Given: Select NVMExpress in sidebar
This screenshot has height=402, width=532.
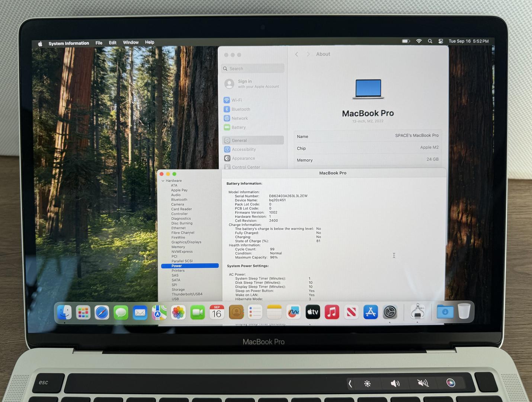Looking at the screenshot, I should [182, 252].
